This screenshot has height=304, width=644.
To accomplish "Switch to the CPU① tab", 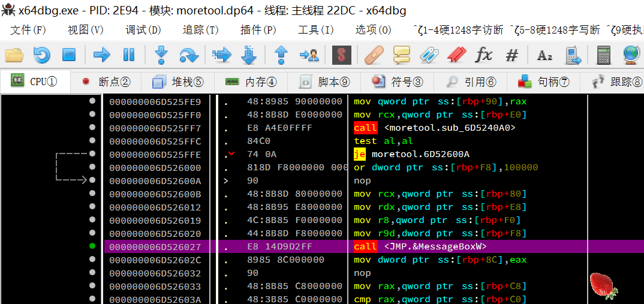I will pos(35,82).
